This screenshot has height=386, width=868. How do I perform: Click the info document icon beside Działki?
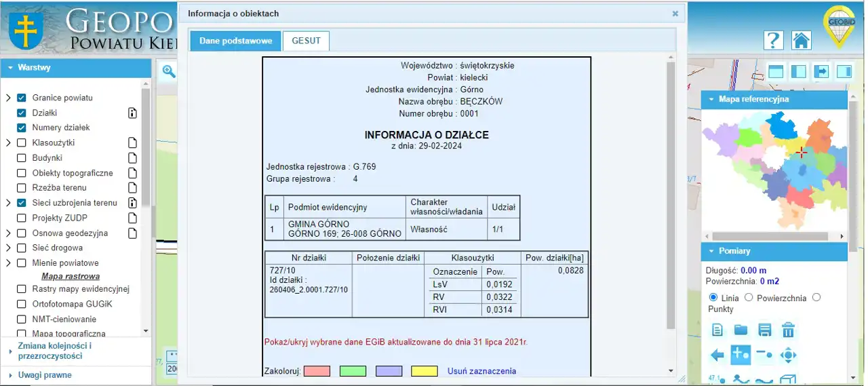tap(132, 113)
